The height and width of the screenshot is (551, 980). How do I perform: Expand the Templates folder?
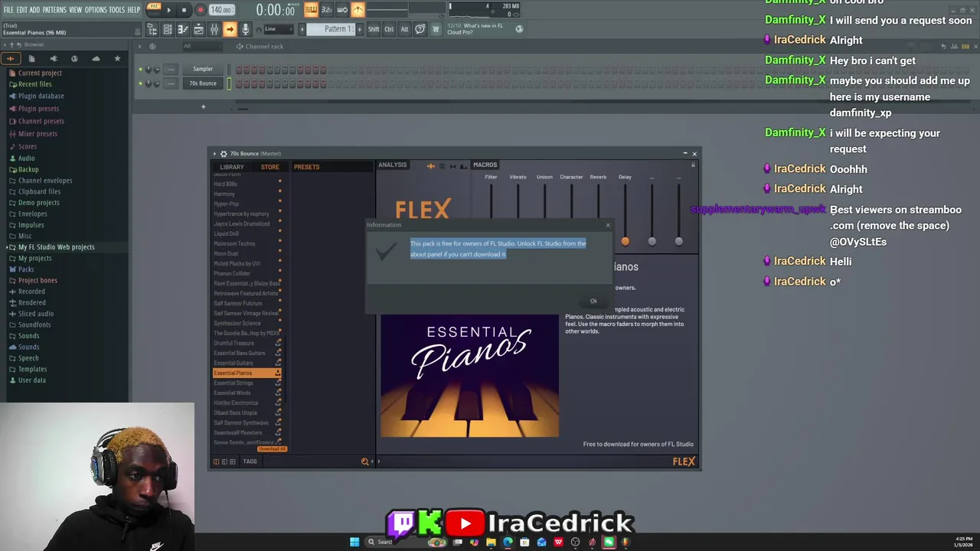[x=32, y=369]
